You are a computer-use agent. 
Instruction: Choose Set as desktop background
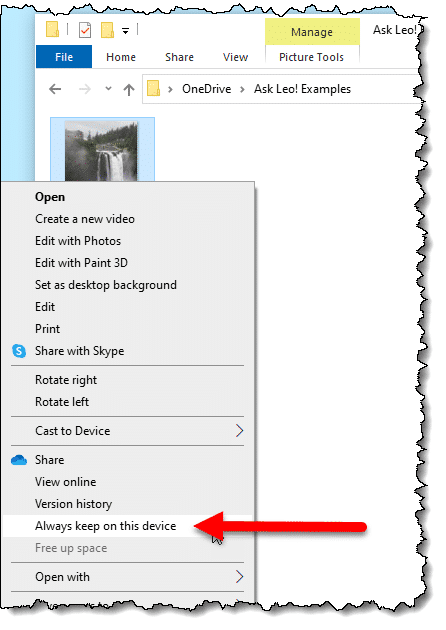click(x=106, y=285)
